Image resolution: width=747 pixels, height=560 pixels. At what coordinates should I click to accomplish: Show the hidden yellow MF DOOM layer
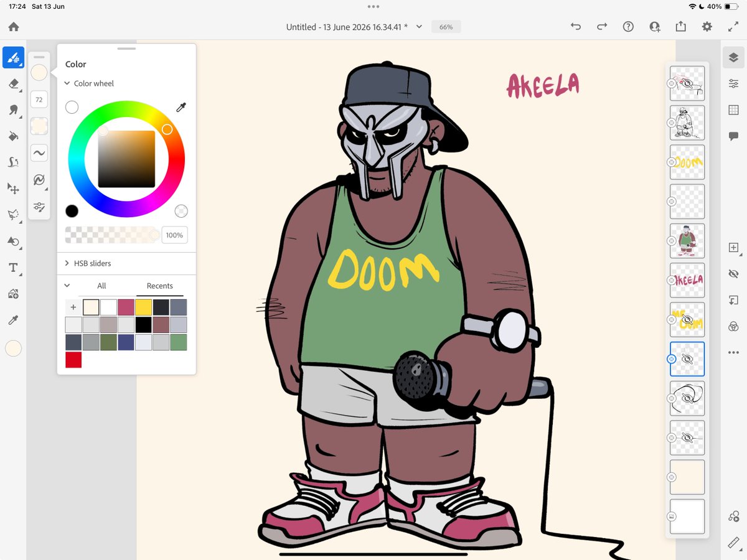tap(687, 319)
